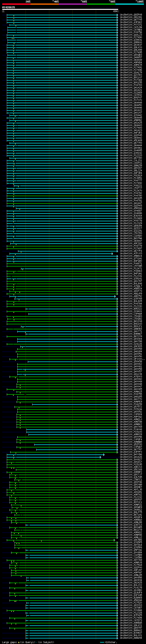Select label UniRef100_P27518
The image size is (146, 644).
point(131,565)
